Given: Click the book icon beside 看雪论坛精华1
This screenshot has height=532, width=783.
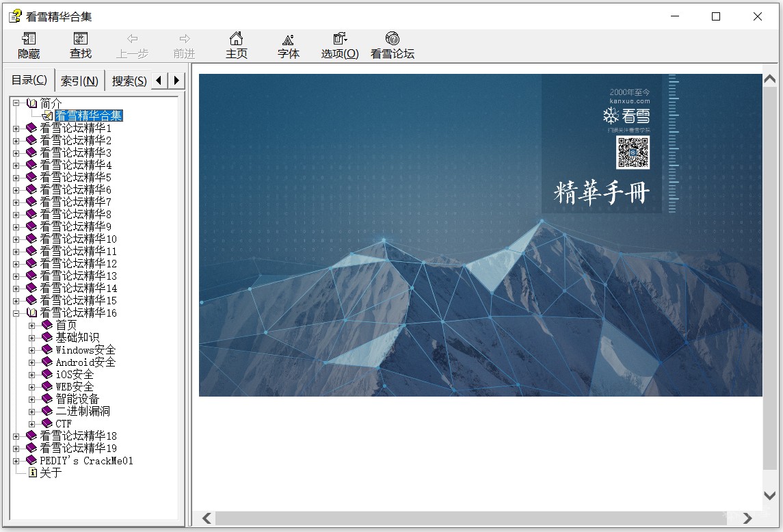Looking at the screenshot, I should (31, 128).
